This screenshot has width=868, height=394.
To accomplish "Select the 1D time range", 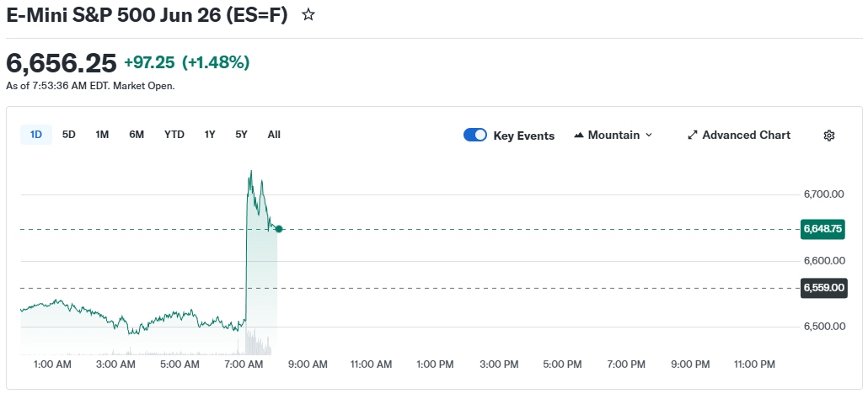I will point(36,135).
